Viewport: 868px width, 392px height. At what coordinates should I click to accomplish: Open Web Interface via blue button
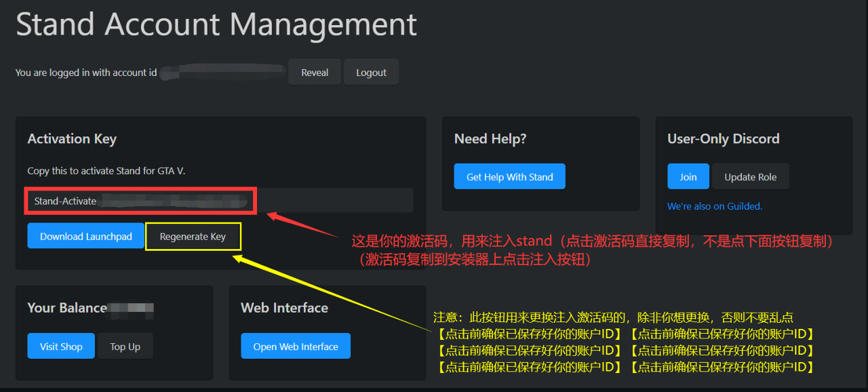296,347
